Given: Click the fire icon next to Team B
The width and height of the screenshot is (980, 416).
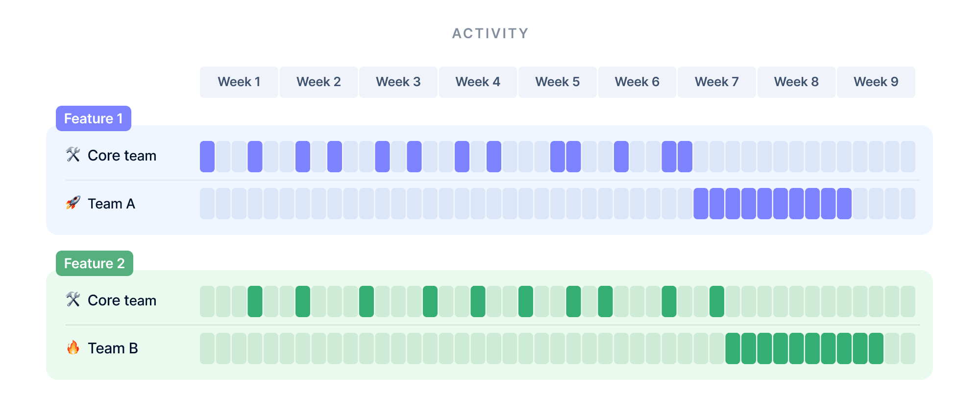Looking at the screenshot, I should coord(73,347).
